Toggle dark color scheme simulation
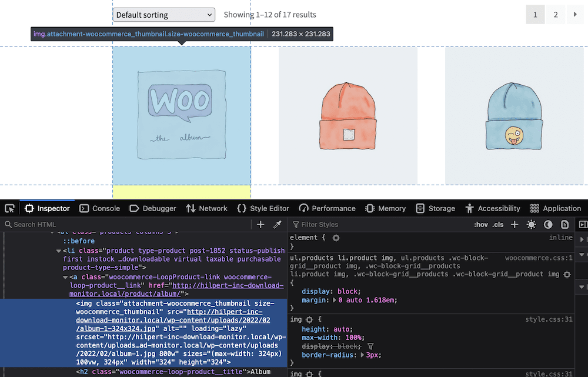 548,225
